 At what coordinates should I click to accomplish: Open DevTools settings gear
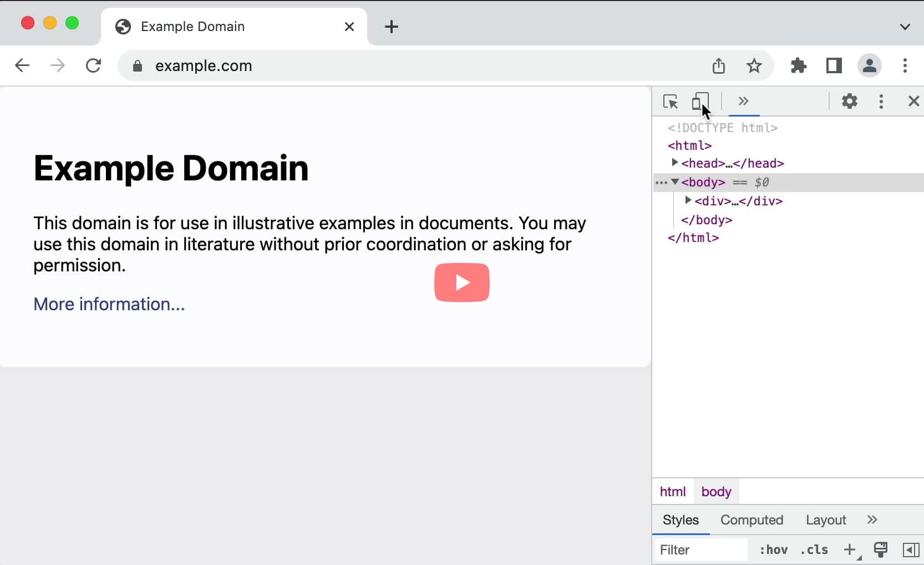click(849, 101)
